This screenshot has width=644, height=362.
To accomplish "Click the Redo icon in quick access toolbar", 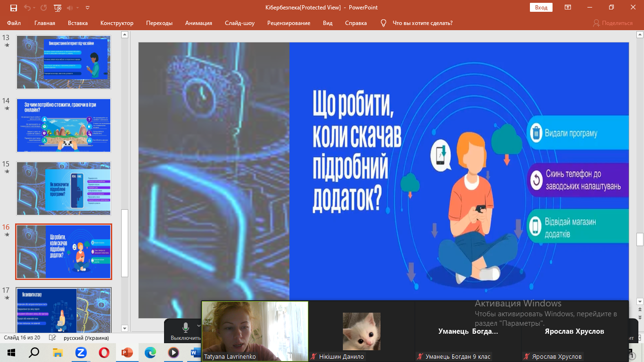I will [x=44, y=8].
